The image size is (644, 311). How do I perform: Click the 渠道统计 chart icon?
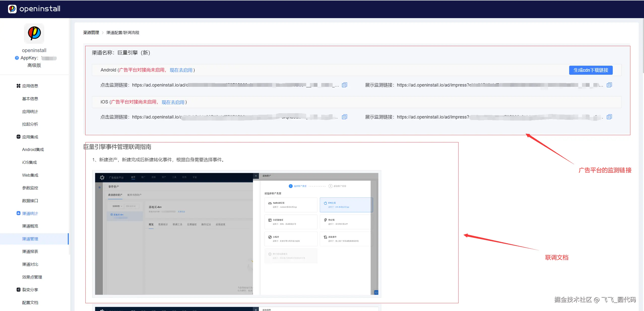click(x=18, y=213)
